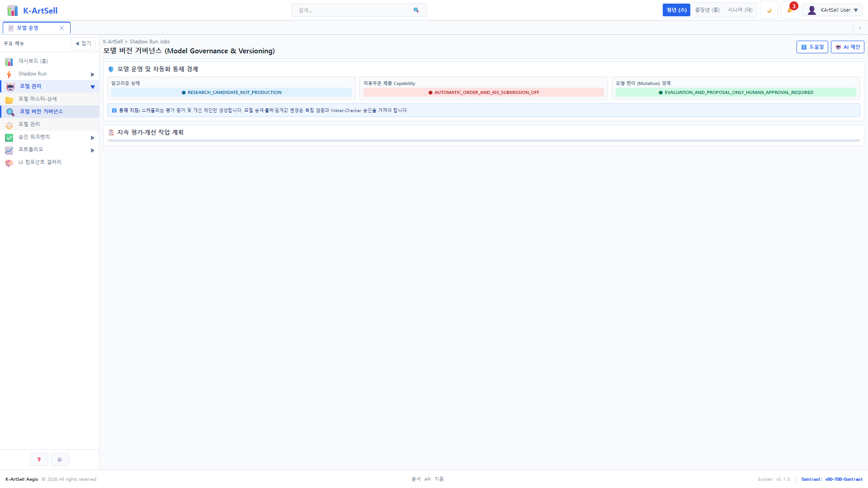Select the 모델 운영 tab
Image resolution: width=868 pixels, height=488 pixels.
pyautogui.click(x=36, y=28)
